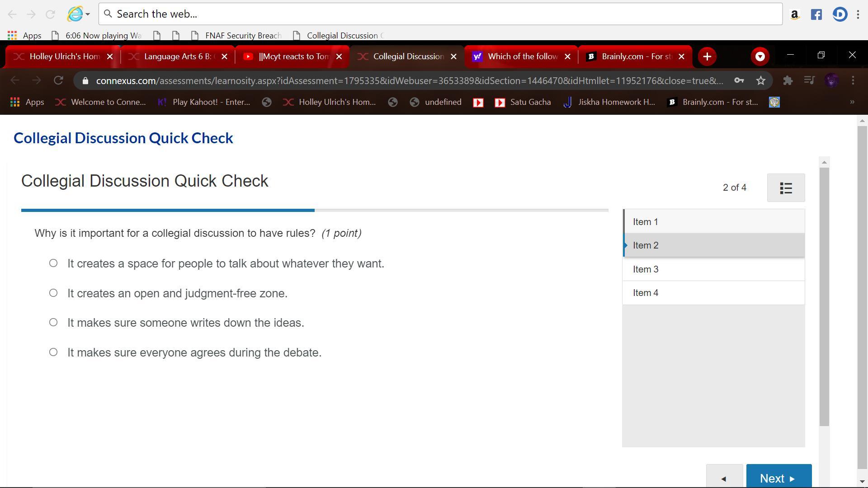
Task: Go to the Next question
Action: tap(778, 478)
